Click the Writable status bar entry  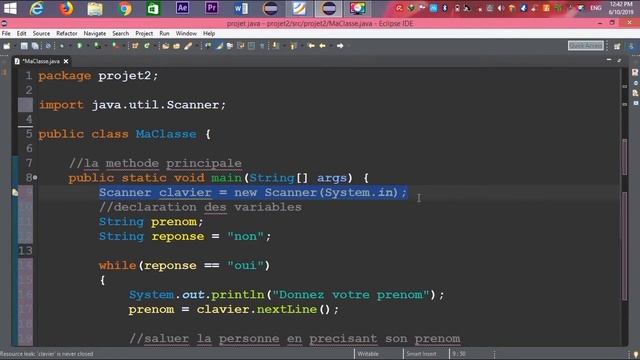pyautogui.click(x=368, y=354)
